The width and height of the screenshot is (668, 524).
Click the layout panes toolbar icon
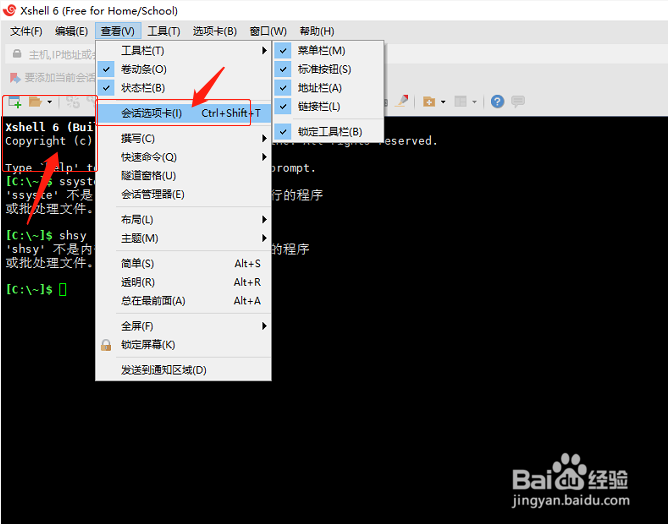461,102
